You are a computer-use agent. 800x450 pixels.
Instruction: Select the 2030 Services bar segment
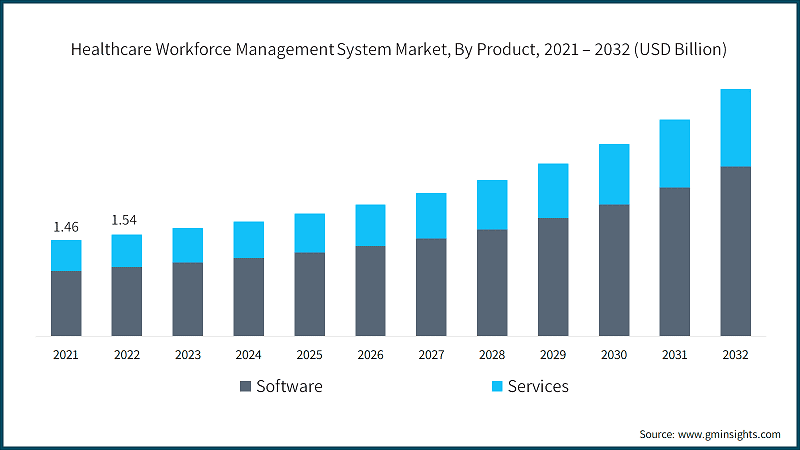pos(614,174)
